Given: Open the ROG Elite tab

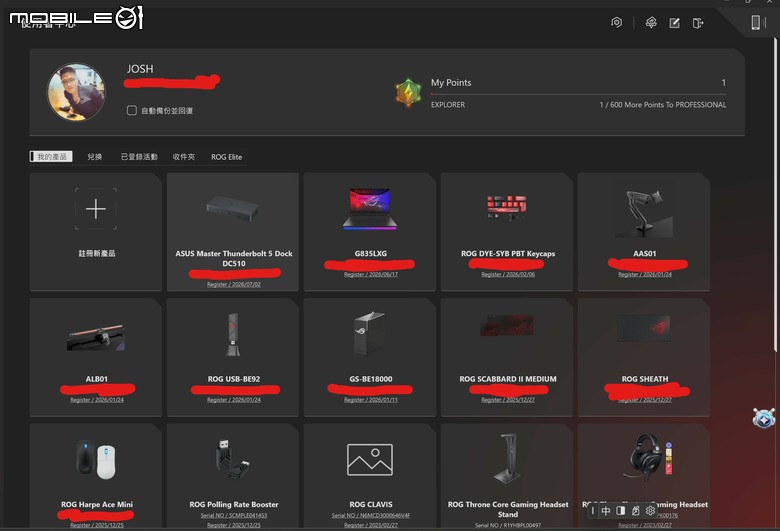Looking at the screenshot, I should point(226,157).
